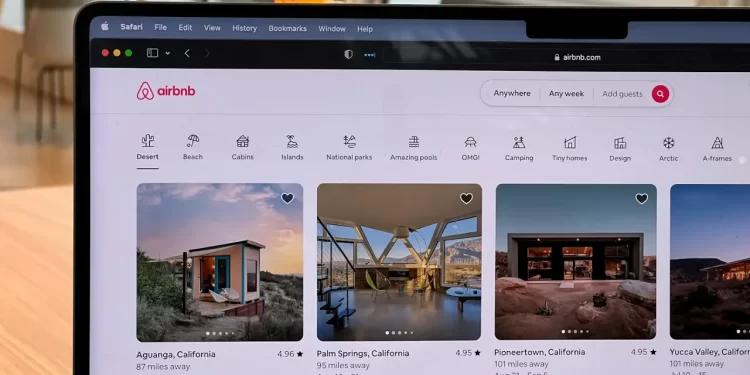
Task: Click the lock icon beside airbnb.com
Action: click(x=557, y=57)
